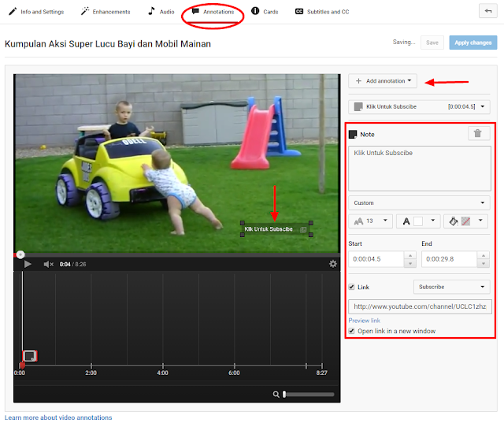Screen dimensions: 504x423
Task: Open the background fill color dropdown
Action: tap(465, 221)
